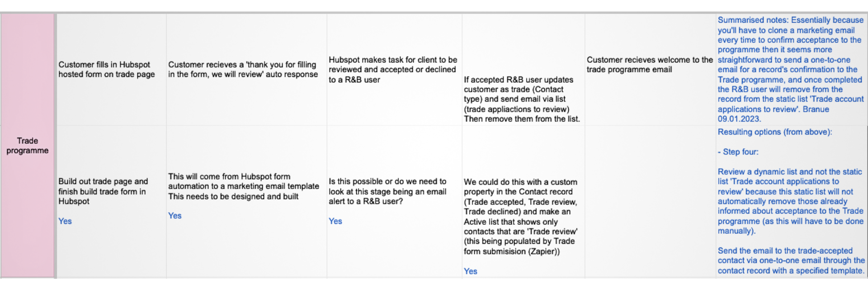Select the empty cell below the welcome email cell
Image resolution: width=868 pixels, height=294 pixels.
tap(650, 201)
